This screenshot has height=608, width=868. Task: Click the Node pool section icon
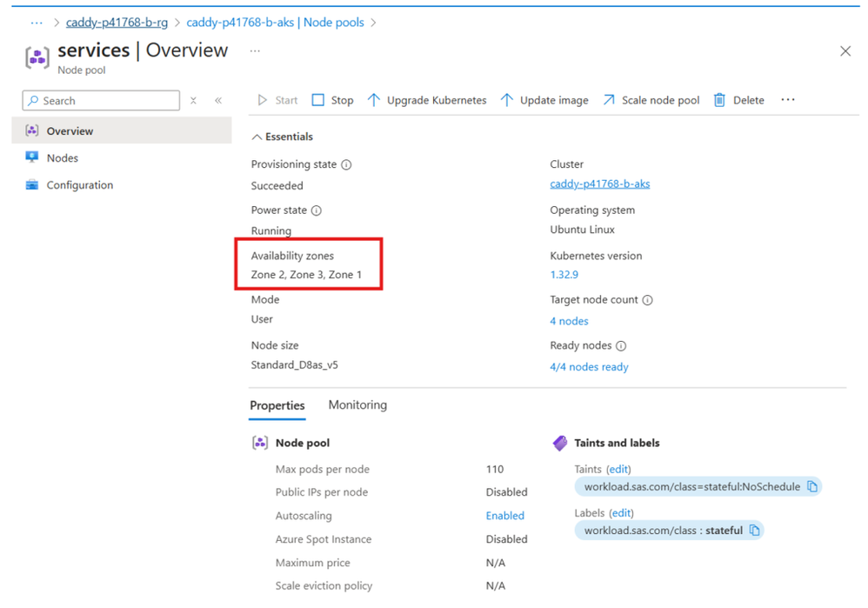pyautogui.click(x=260, y=443)
